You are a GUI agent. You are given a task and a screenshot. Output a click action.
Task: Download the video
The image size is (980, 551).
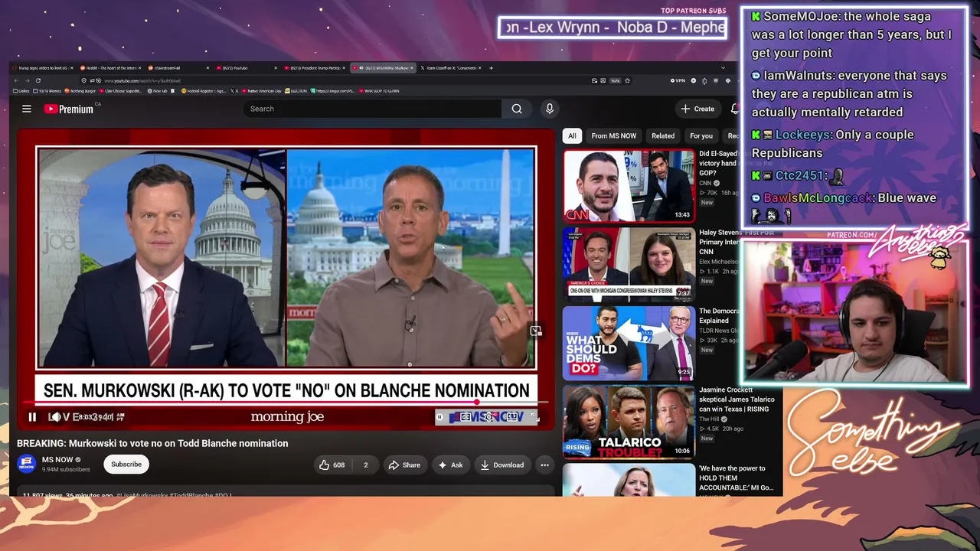[502, 465]
